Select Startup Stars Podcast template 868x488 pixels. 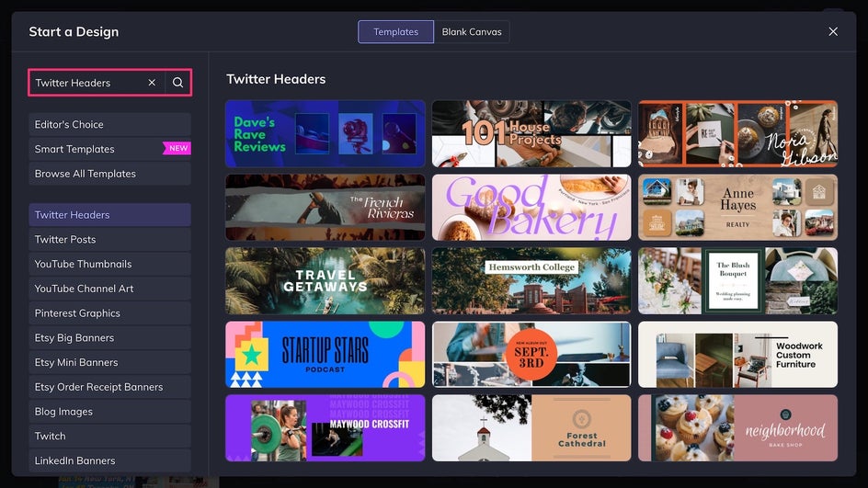pos(325,355)
